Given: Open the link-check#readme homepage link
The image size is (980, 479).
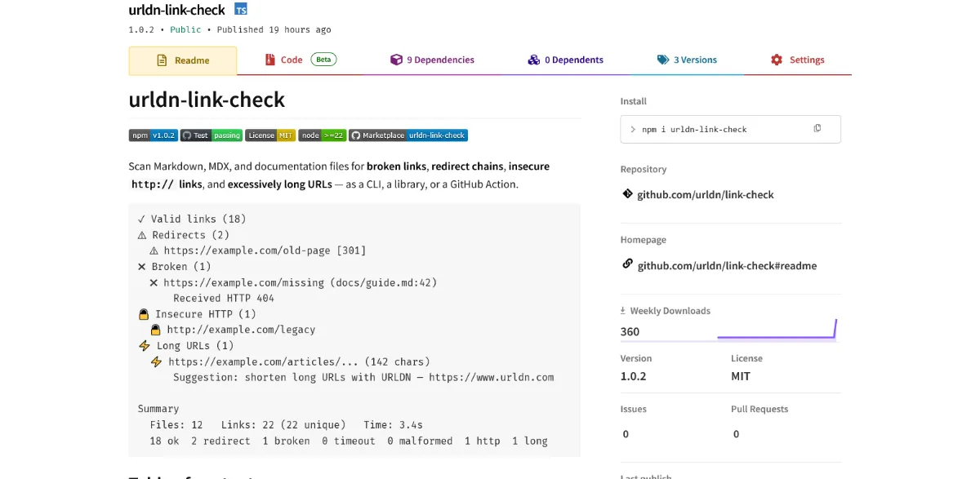Looking at the screenshot, I should coord(727,266).
